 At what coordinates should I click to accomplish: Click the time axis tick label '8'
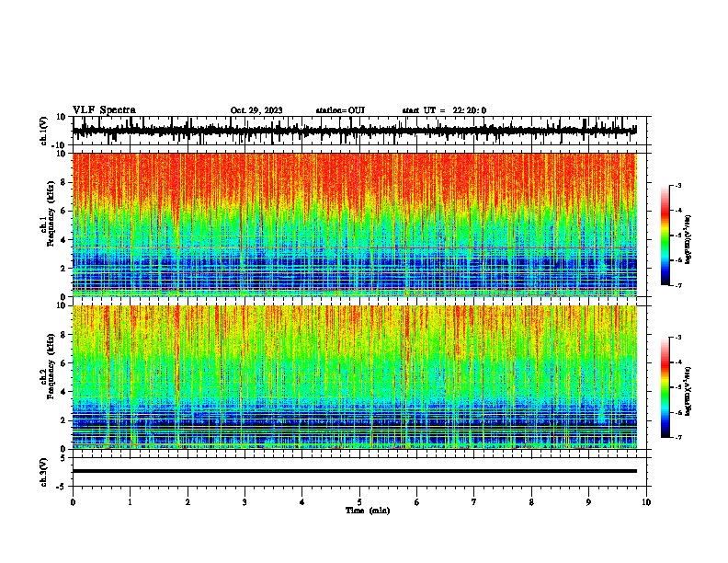pos(531,502)
